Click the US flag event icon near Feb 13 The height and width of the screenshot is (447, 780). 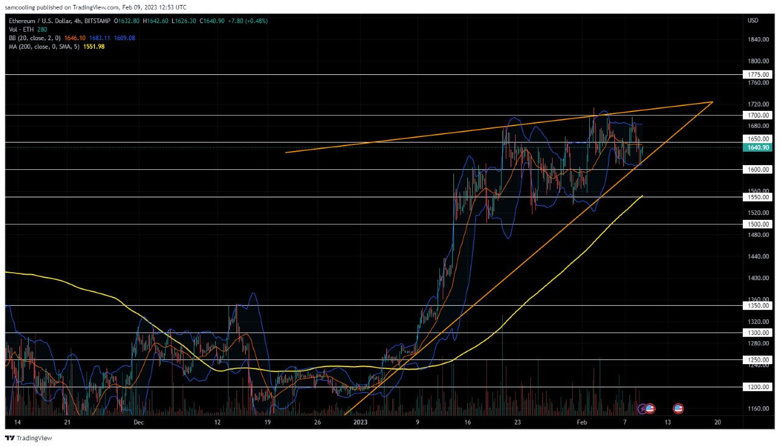point(678,409)
